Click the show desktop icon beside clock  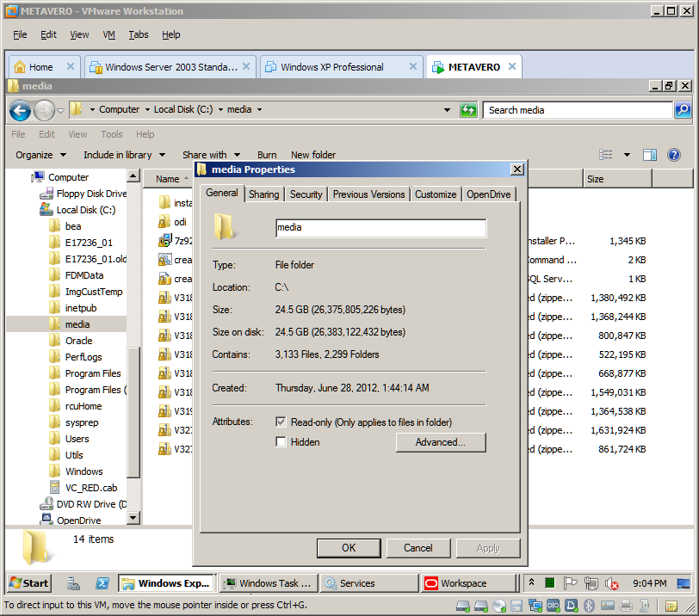[683, 583]
